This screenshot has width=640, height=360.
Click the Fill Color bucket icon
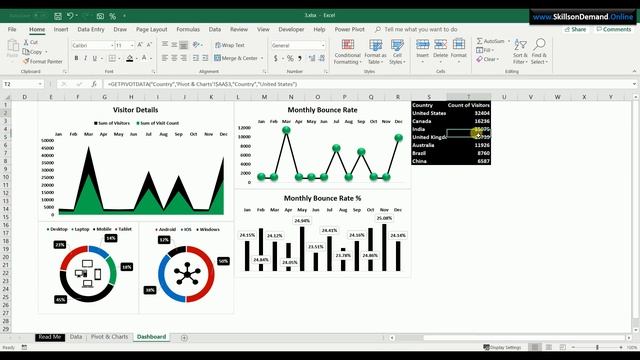(129, 58)
